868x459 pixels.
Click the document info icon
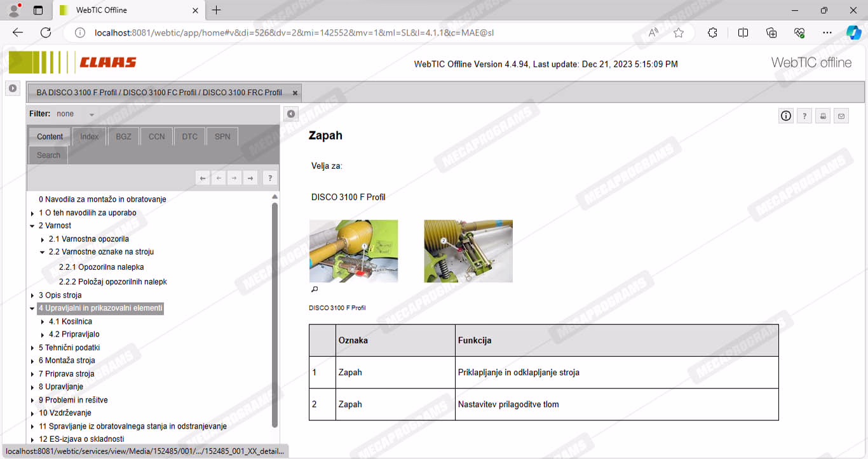(x=786, y=116)
